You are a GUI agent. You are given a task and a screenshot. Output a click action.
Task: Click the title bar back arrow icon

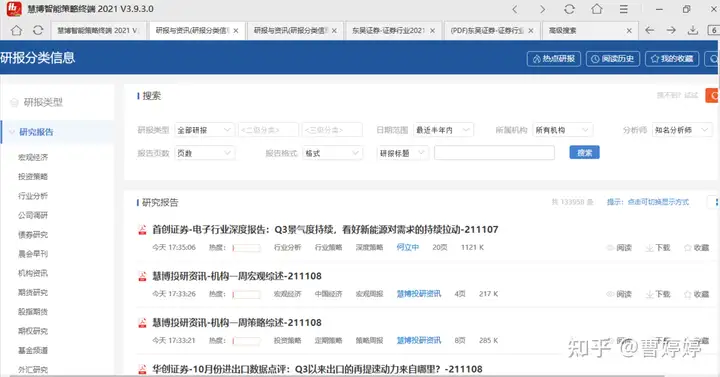click(515, 9)
